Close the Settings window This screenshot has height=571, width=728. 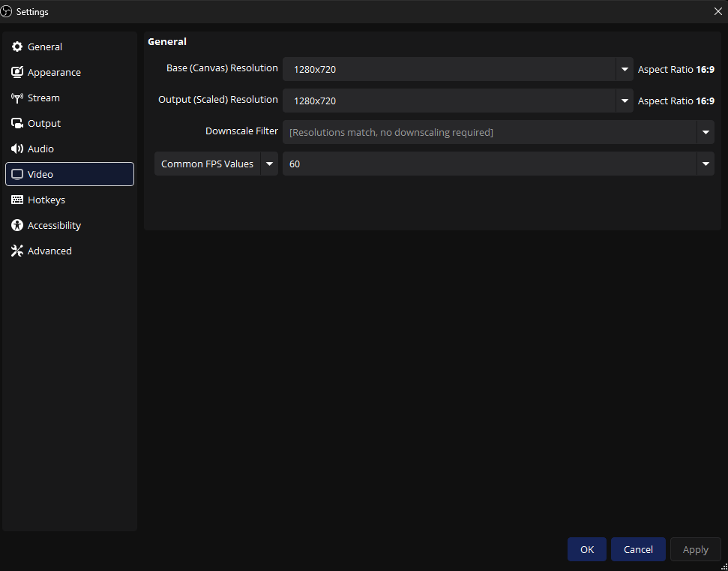[x=718, y=11]
